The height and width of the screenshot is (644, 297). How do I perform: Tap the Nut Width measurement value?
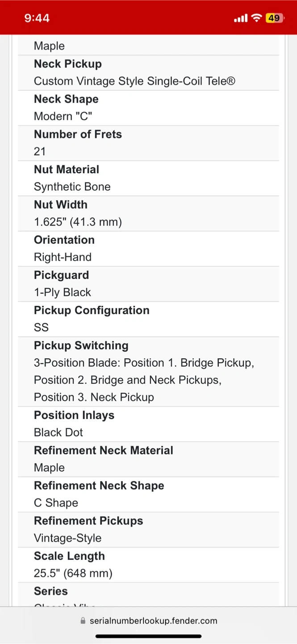tap(78, 222)
